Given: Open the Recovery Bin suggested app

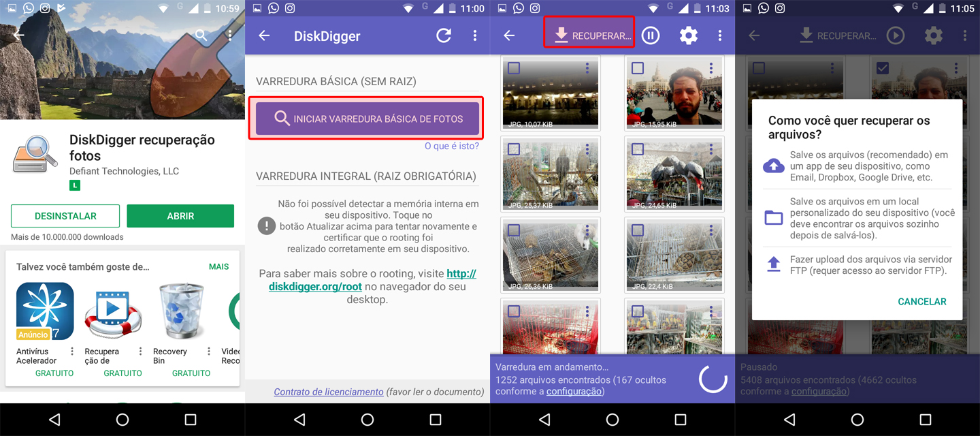Looking at the screenshot, I should [181, 311].
